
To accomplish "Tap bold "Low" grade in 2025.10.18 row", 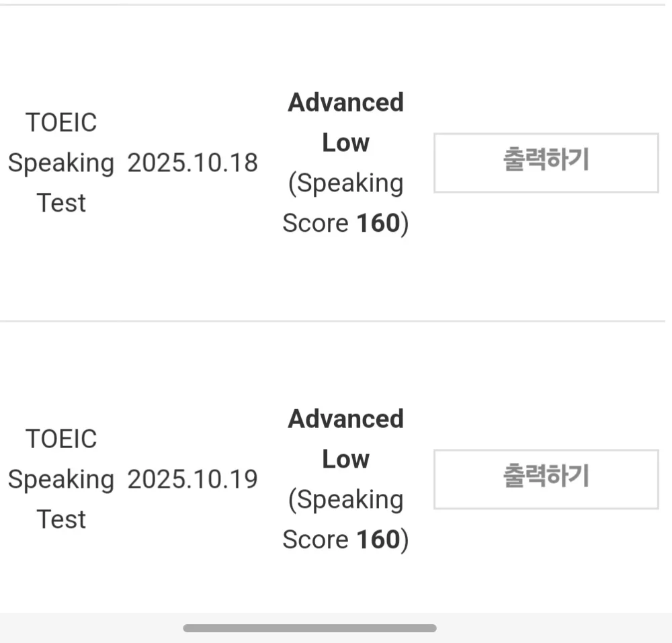I will coord(345,143).
